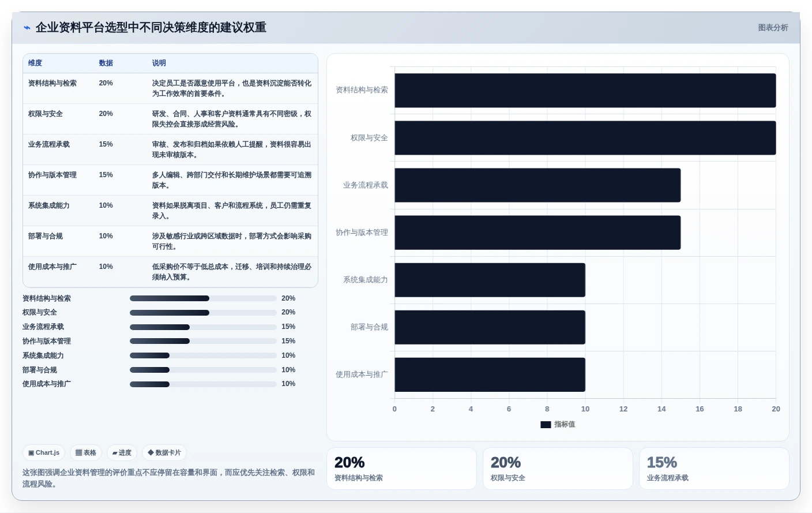Screen dimensions: 812x513
Task: Click description starting 涉及敏感行业
Action: coord(232,241)
